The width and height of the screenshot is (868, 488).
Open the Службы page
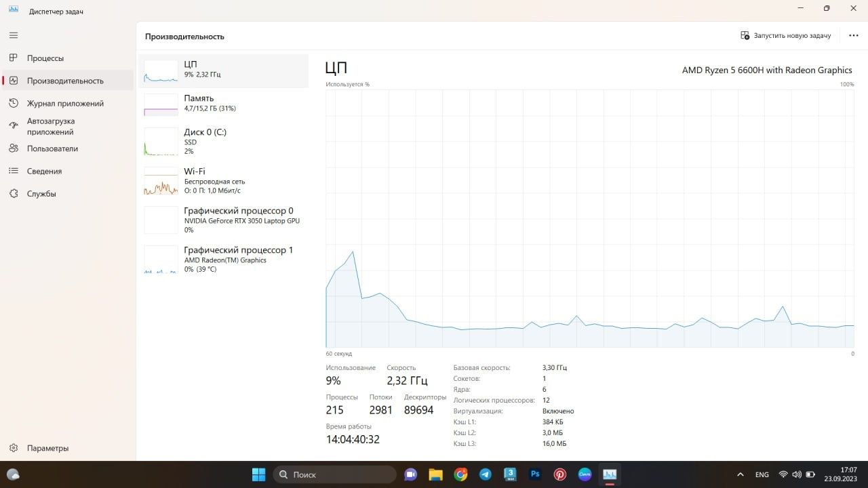68,194
